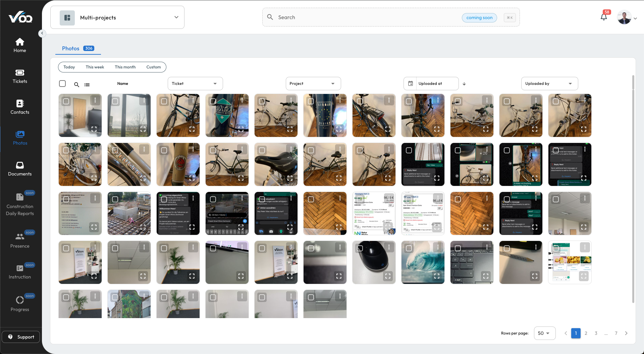Click the search magnifier above the photo grid
This screenshot has height=354, width=644.
pyautogui.click(x=76, y=85)
